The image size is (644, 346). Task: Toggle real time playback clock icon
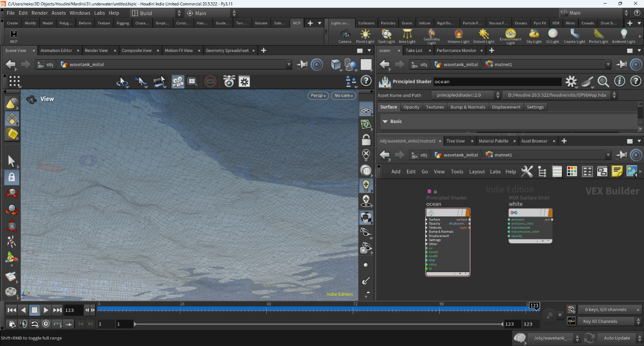pos(46,324)
